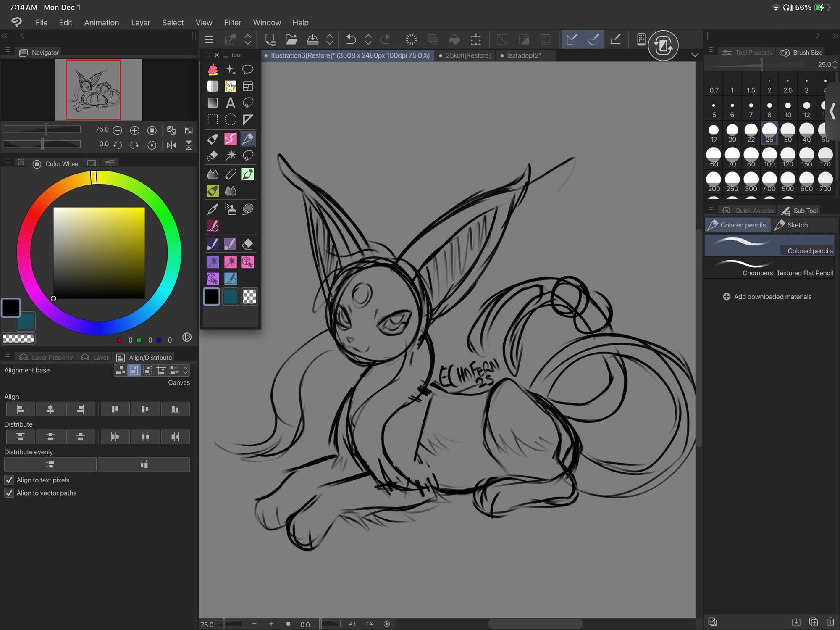Toggle the Canvas alignment base option
The height and width of the screenshot is (630, 840).
(x=134, y=370)
